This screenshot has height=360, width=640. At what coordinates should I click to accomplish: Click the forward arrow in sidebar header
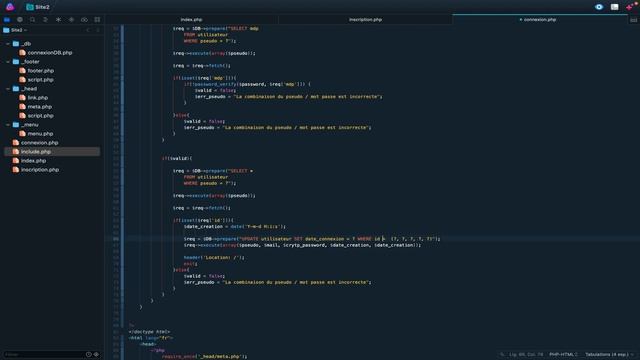pos(98,30)
